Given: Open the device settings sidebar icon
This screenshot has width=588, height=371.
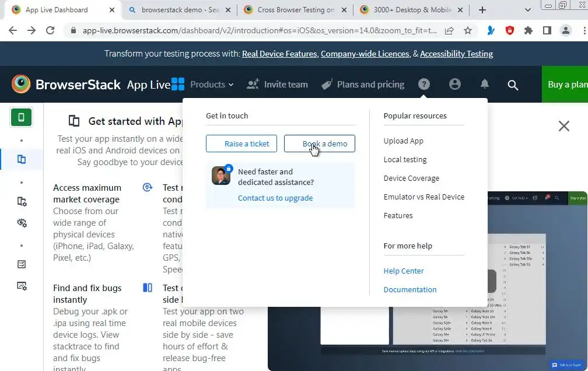Looking at the screenshot, I should click(22, 202).
